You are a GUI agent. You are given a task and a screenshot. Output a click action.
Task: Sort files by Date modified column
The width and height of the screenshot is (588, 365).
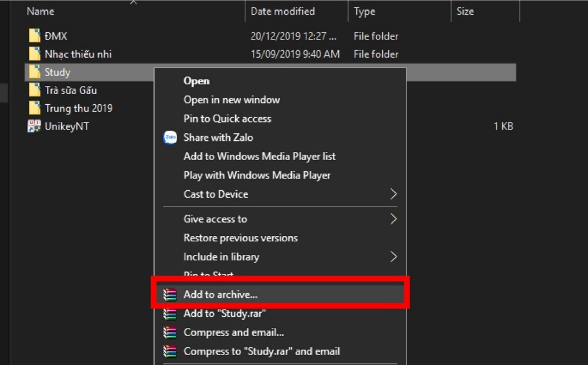[283, 11]
